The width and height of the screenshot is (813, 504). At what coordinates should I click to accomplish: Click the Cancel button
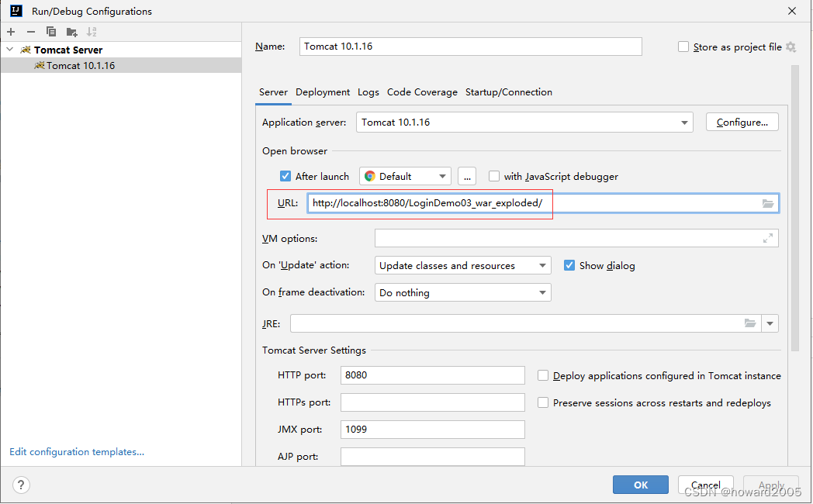tap(706, 485)
